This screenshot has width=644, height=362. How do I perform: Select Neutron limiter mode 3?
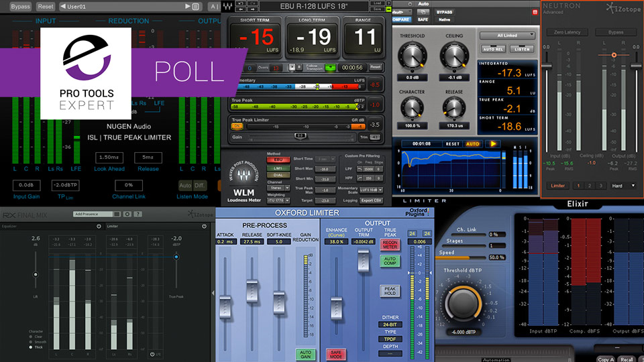pyautogui.click(x=600, y=186)
